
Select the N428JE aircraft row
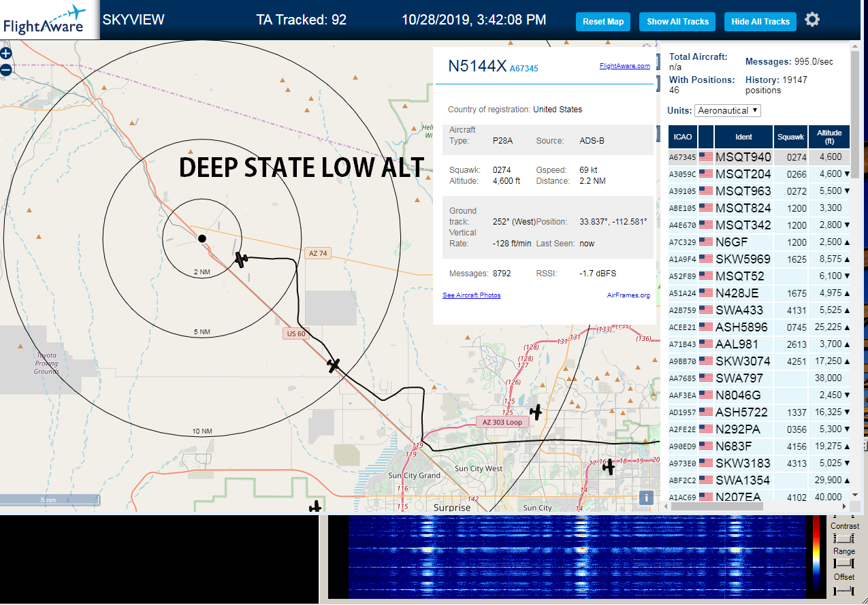759,293
